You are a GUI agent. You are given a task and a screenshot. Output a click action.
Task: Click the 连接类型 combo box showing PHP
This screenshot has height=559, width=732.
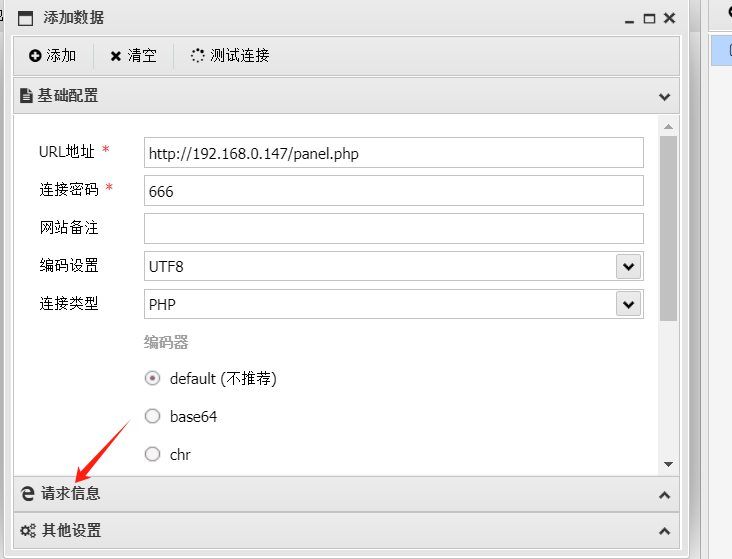tap(394, 304)
